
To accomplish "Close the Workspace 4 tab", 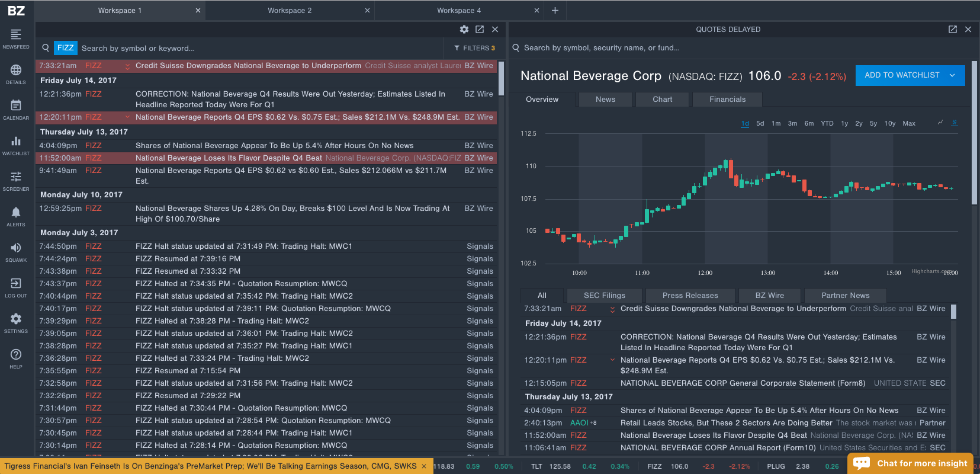I will click(536, 11).
